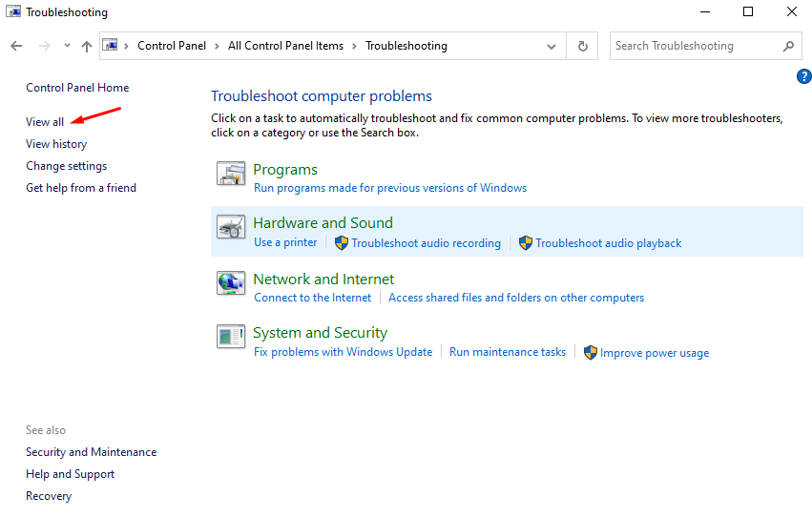The height and width of the screenshot is (518, 812).
Task: Click Change settings in the sidebar
Action: tap(66, 166)
